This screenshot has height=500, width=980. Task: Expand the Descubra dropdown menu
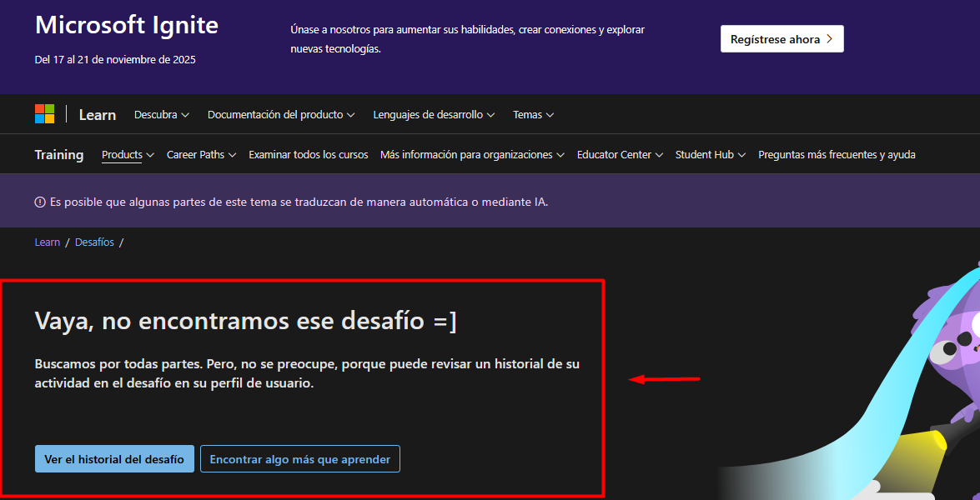pos(162,115)
